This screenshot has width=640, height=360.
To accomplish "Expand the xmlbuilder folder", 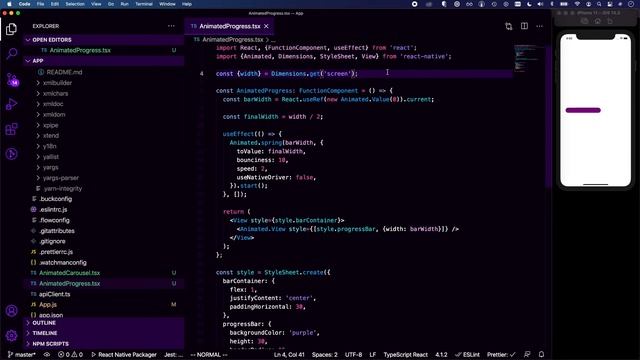I will tap(57, 83).
